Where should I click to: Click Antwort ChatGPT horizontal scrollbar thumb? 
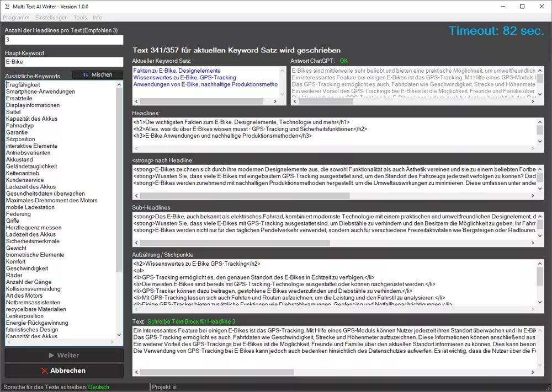pyautogui.click(x=326, y=101)
